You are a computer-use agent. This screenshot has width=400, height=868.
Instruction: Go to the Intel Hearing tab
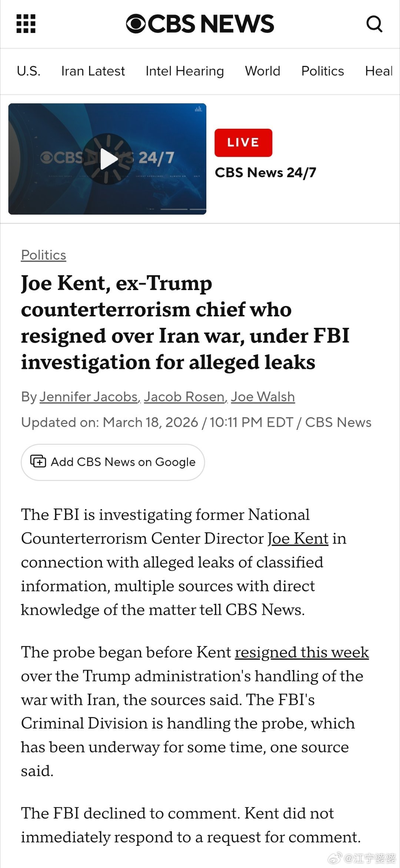pyautogui.click(x=184, y=71)
